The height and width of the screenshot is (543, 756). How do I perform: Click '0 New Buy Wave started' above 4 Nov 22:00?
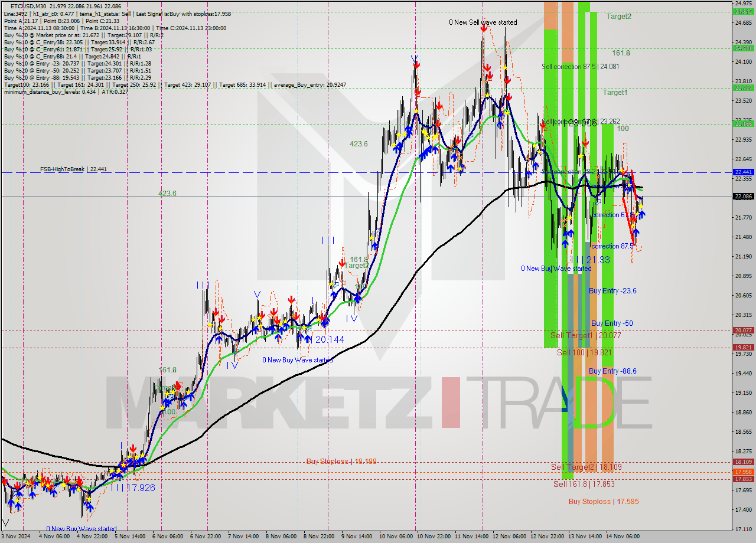(82, 529)
